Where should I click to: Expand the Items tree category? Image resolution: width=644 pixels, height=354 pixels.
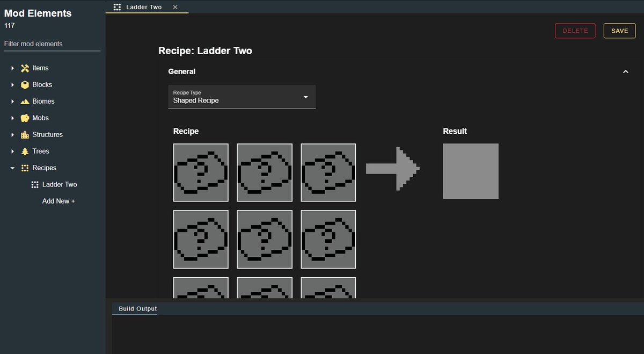click(12, 68)
